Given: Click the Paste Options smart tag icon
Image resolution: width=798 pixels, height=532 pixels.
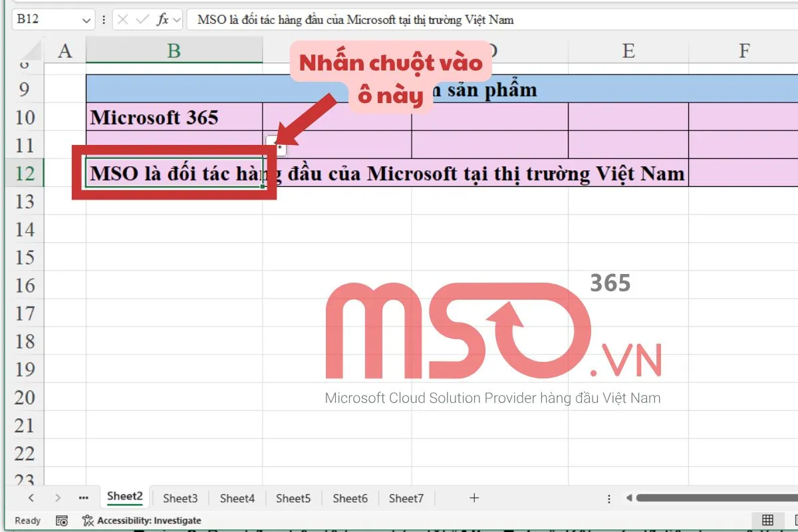Looking at the screenshot, I should [x=276, y=145].
